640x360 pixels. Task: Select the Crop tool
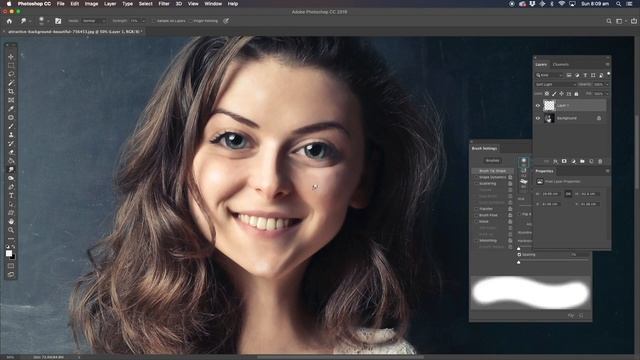pyautogui.click(x=11, y=91)
